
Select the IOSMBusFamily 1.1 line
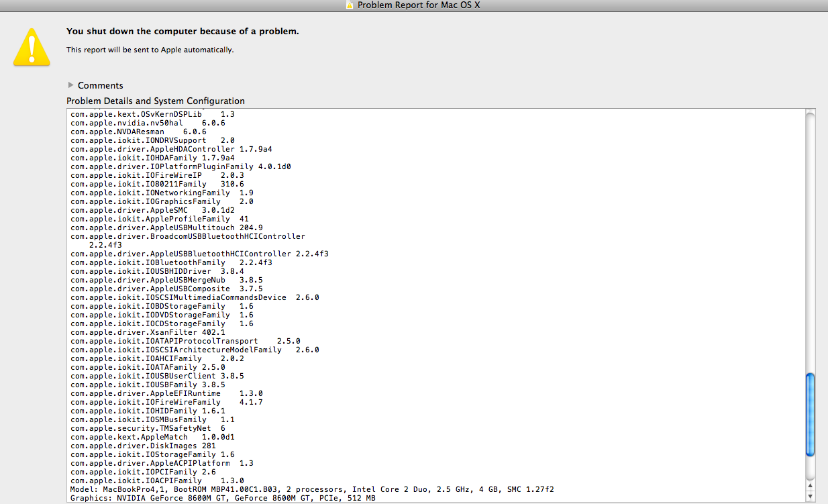click(x=152, y=419)
